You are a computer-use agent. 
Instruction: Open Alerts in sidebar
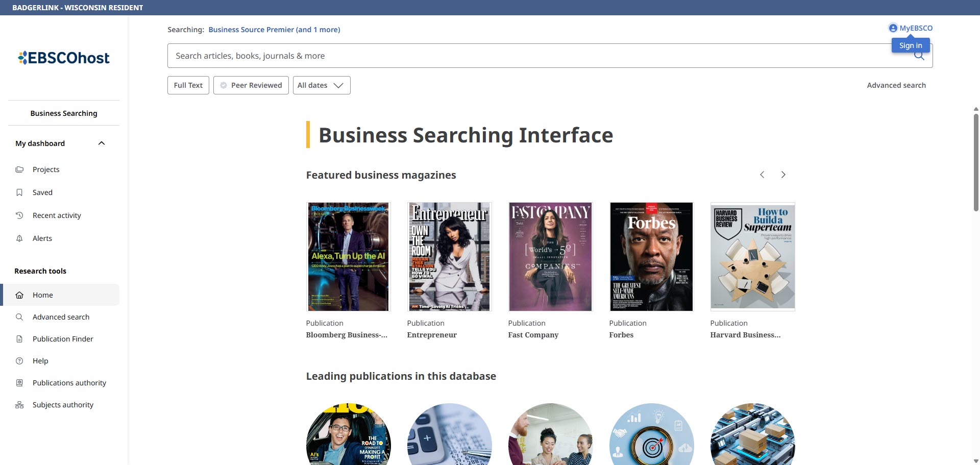[x=42, y=238]
